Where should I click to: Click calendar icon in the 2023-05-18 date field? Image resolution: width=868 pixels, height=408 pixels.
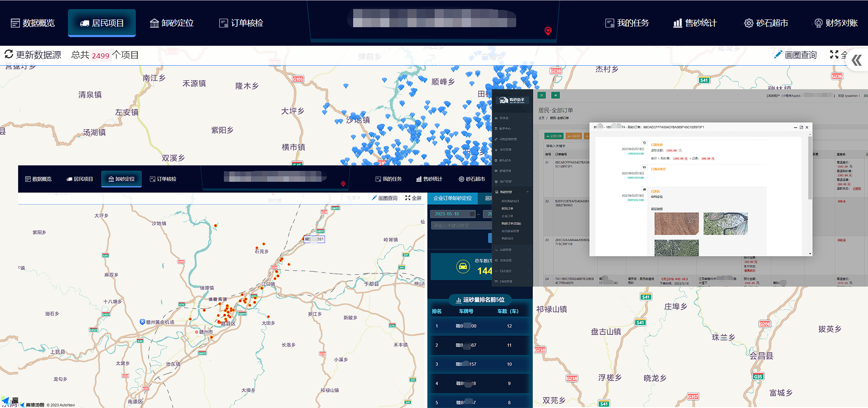[472, 214]
